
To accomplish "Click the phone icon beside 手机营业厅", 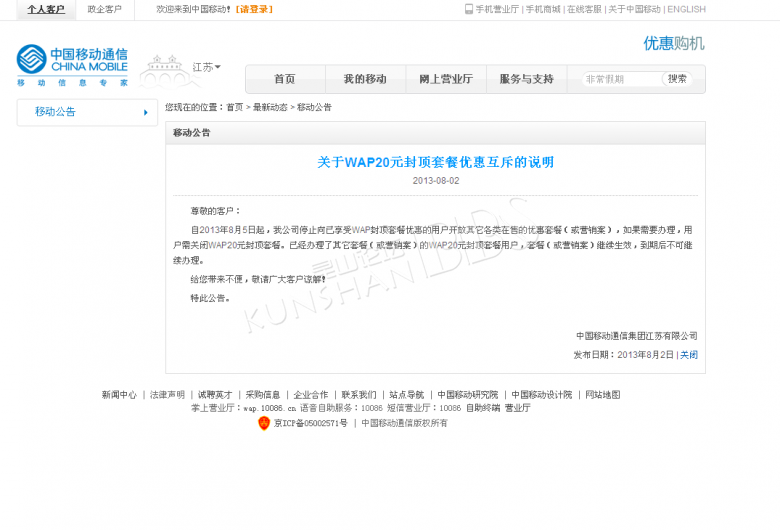I will tap(469, 9).
